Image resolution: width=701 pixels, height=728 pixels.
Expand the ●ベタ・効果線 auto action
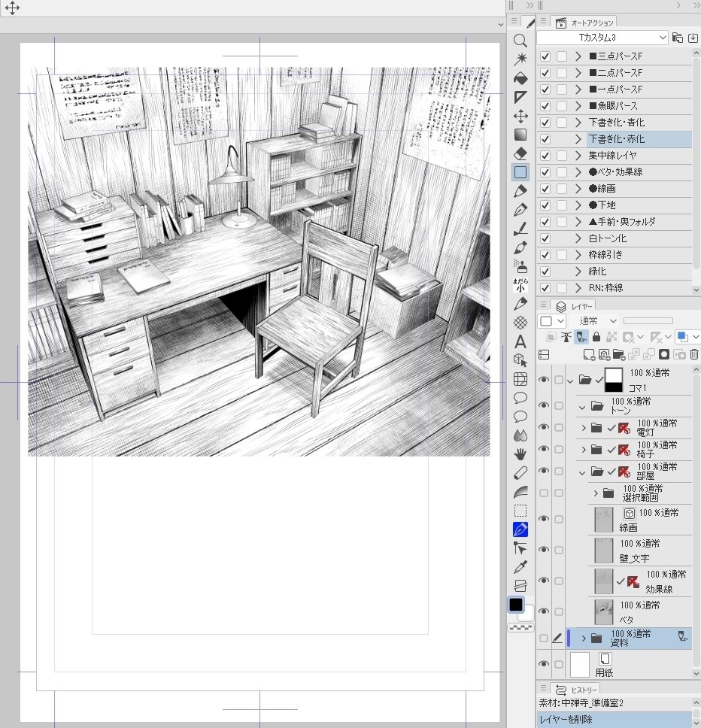578,172
